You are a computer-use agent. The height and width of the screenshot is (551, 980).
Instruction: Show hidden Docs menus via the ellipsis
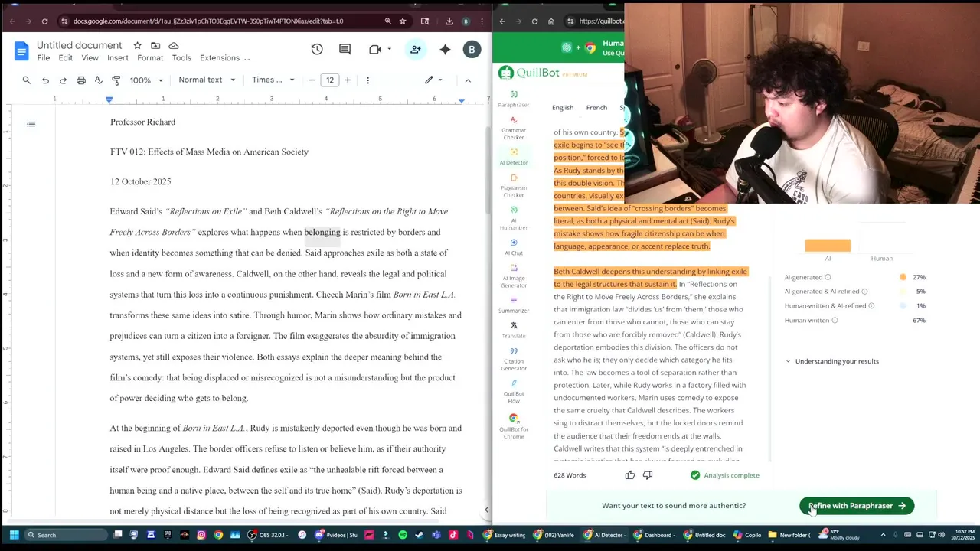[247, 58]
